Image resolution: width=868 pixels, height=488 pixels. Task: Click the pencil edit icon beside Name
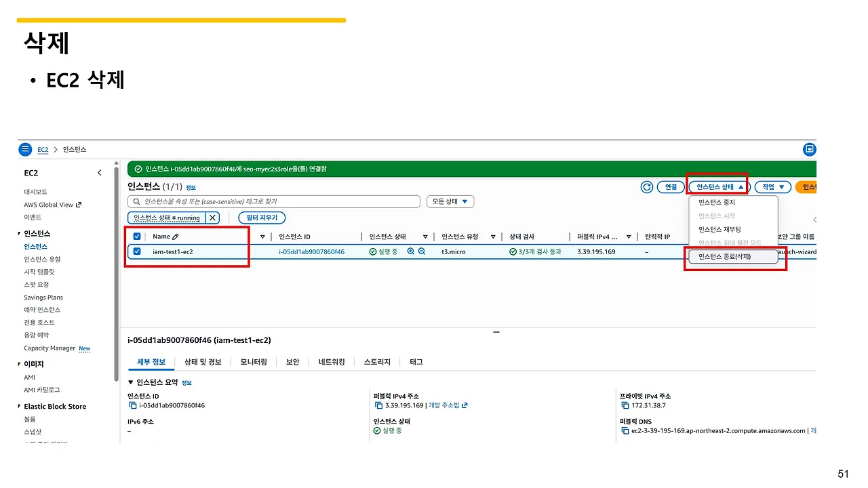[176, 237]
